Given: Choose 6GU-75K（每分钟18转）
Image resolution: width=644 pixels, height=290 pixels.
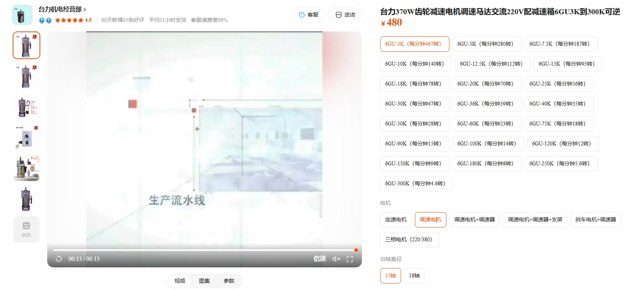Looking at the screenshot, I should 559,124.
